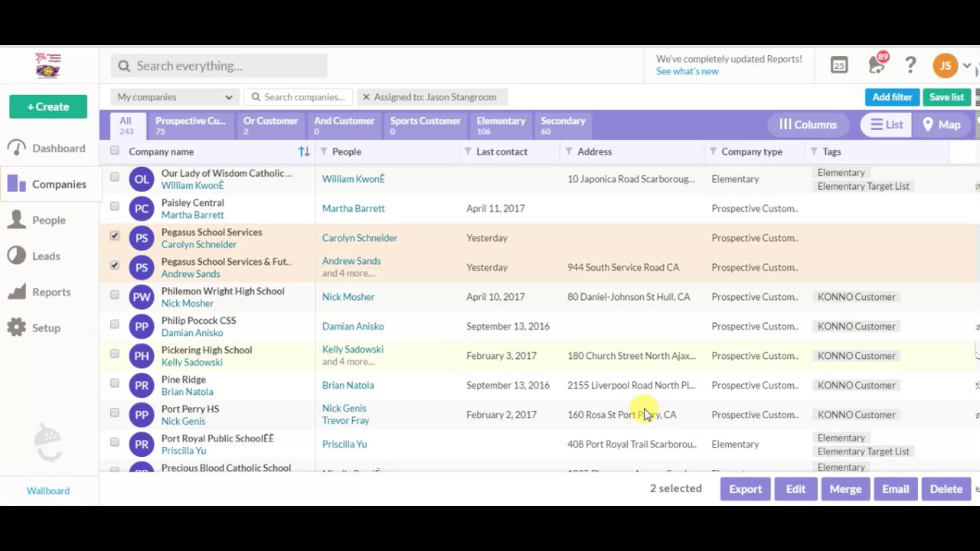Click the Companies building icon
Image resolution: width=980 pixels, height=551 pixels.
click(x=17, y=184)
